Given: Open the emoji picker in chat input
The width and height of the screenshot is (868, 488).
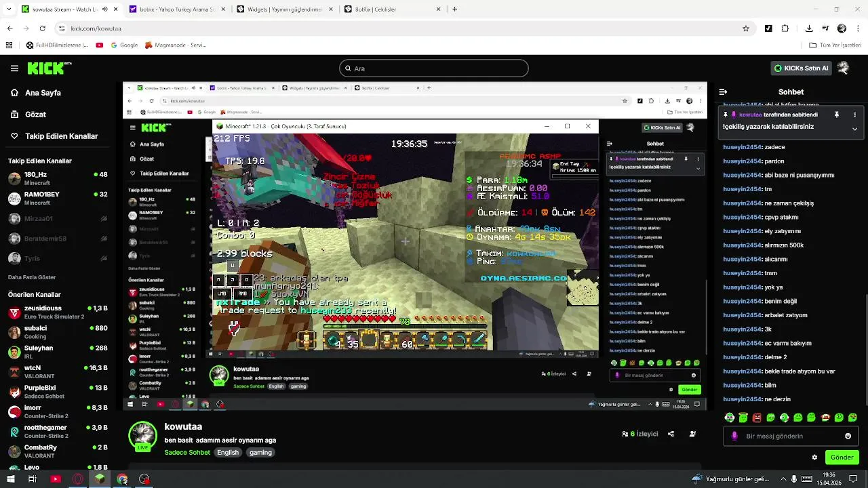Looking at the screenshot, I should [x=848, y=436].
